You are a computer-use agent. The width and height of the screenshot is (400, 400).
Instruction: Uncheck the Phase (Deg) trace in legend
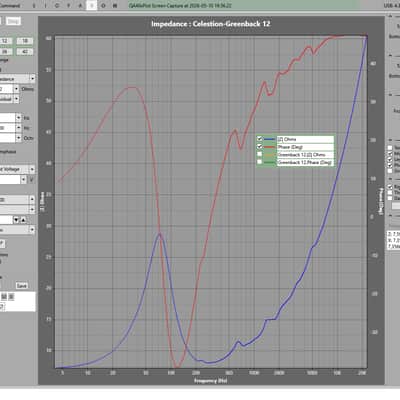(259, 146)
